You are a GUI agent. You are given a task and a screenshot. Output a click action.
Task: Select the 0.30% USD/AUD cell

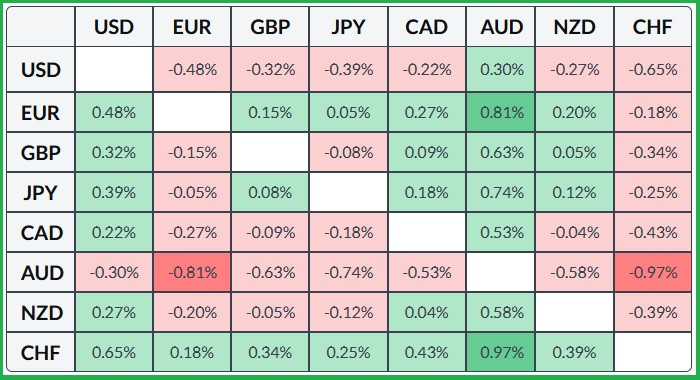[x=500, y=70]
